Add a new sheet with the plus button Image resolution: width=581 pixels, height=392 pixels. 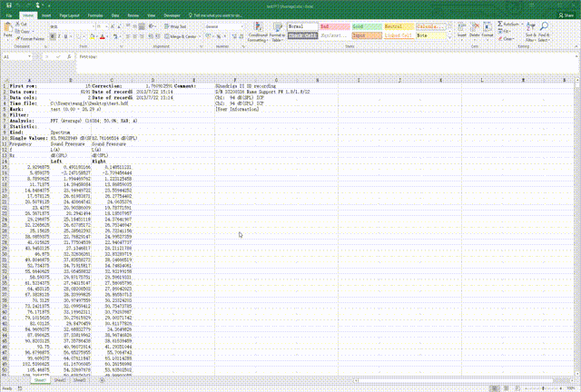pos(102,380)
